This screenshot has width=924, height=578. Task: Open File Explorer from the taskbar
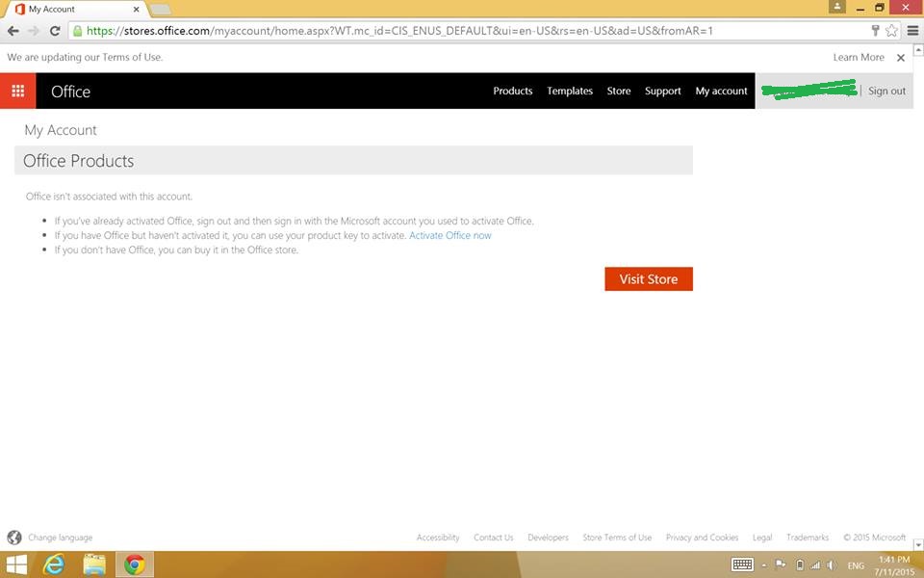[94, 565]
